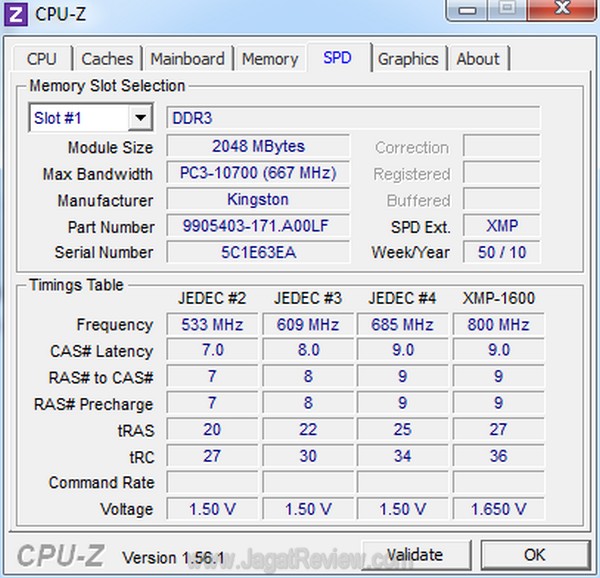The image size is (600, 578).
Task: Open the Graphics tab
Action: click(408, 59)
